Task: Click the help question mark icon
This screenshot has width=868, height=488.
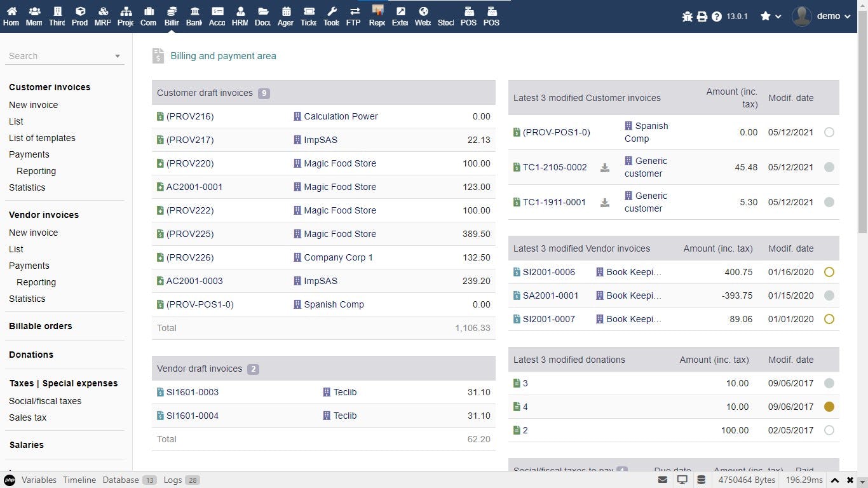Action: [717, 17]
